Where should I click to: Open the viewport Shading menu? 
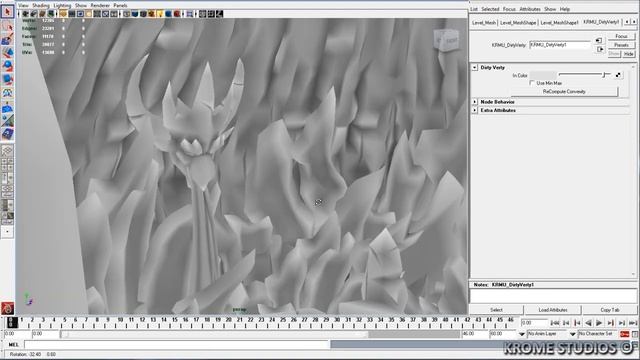(x=40, y=5)
